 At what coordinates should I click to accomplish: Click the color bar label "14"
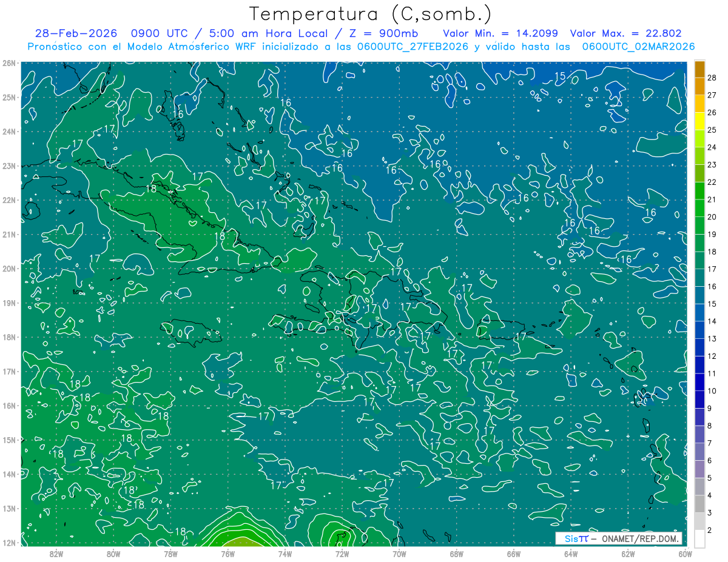coord(712,321)
